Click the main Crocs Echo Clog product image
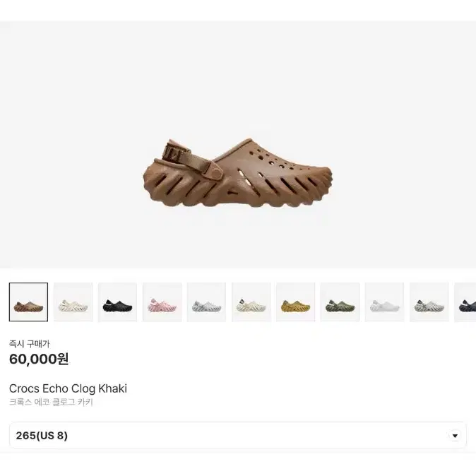The width and height of the screenshot is (476, 476). 238,173
